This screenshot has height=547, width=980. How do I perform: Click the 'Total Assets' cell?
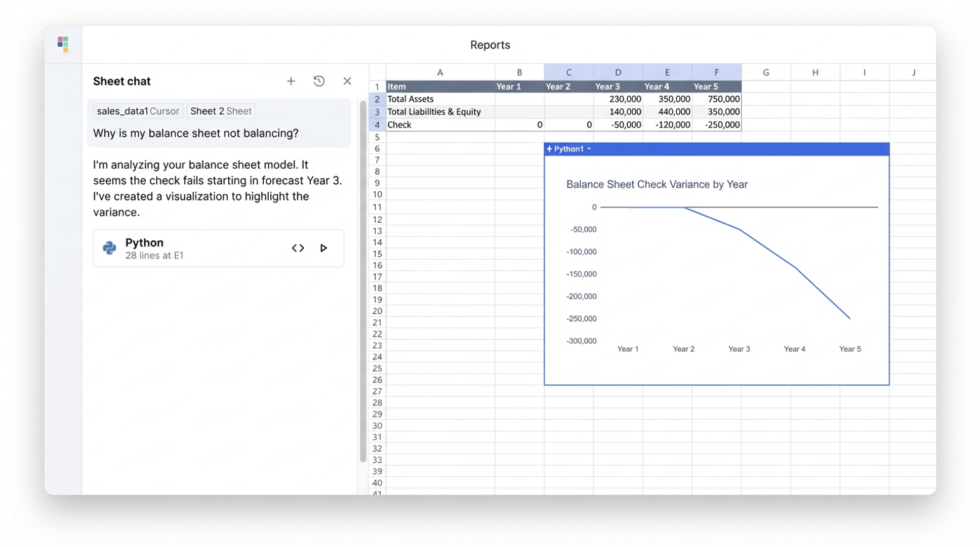click(440, 99)
